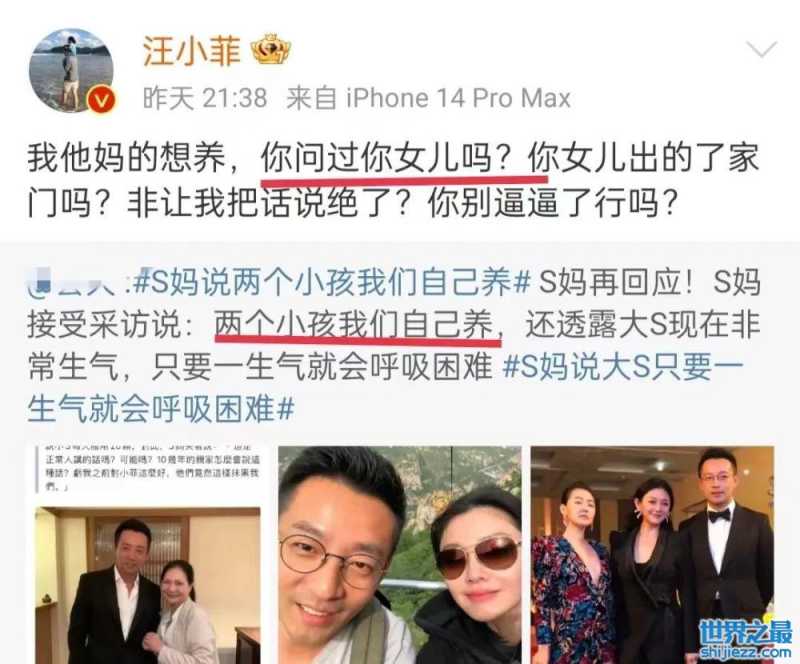Open 汪小菲's profile avatar
This screenshot has height=664, width=800.
coord(71,70)
